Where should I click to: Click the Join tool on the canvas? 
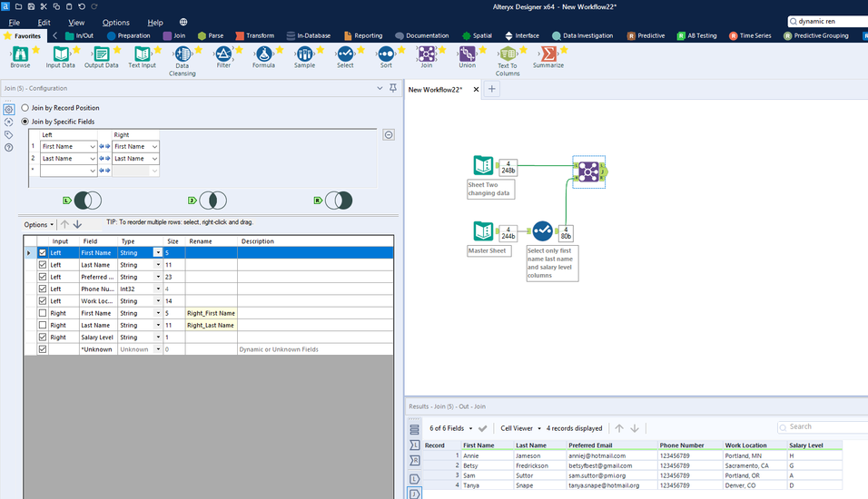588,171
